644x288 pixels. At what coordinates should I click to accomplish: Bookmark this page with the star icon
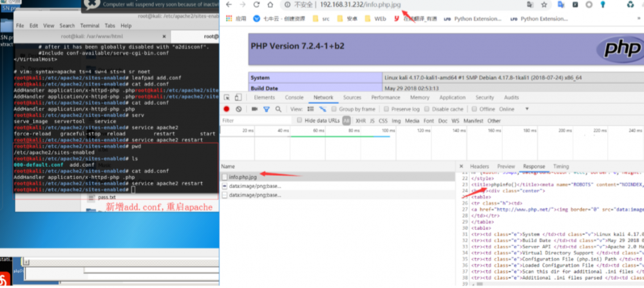point(544,5)
